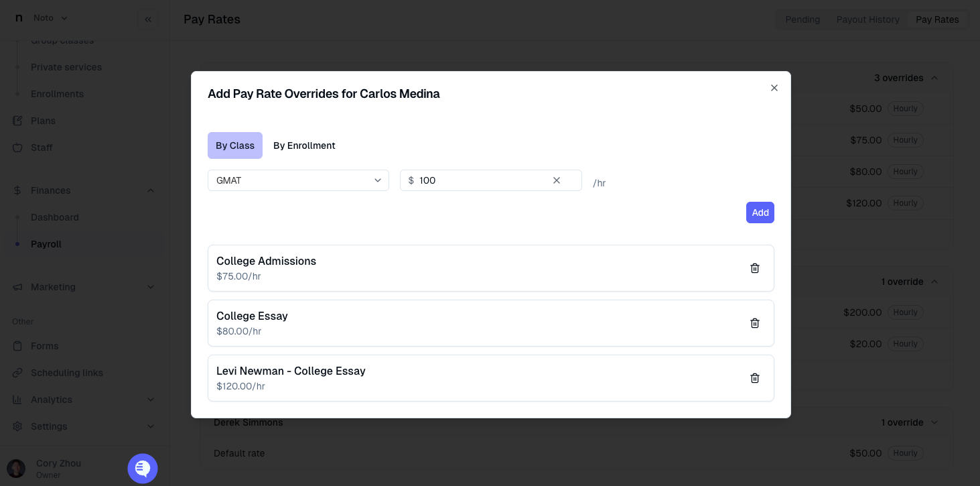Expand Derek Simmons 1 override section
980x486 pixels.
(934, 422)
